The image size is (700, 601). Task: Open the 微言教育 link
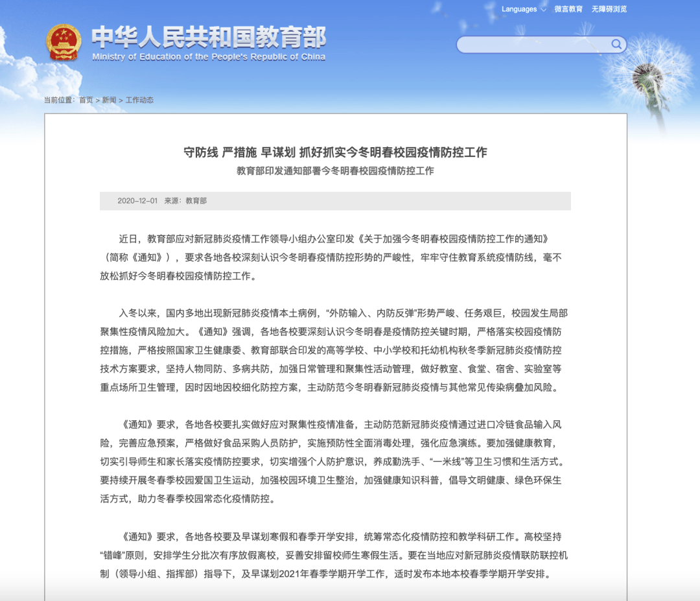click(568, 9)
